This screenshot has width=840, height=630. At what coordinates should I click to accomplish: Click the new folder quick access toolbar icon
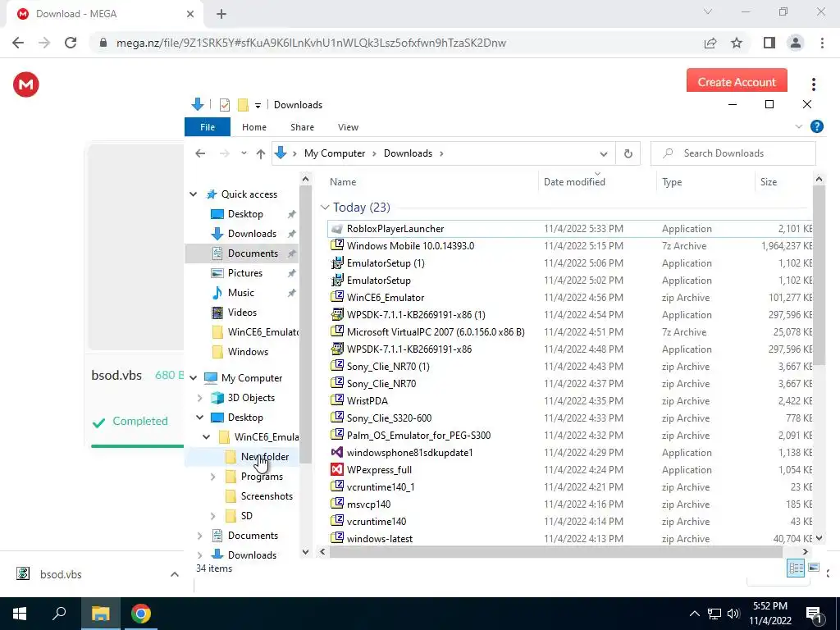coord(243,105)
